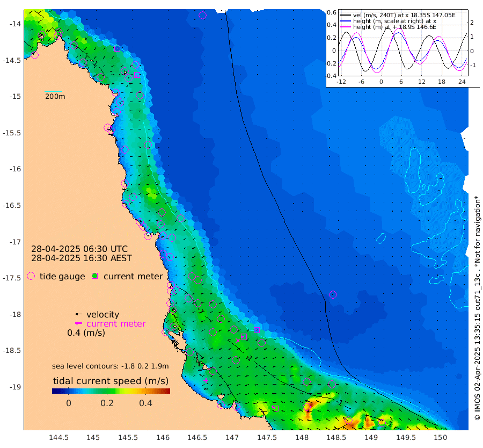The height and width of the screenshot is (448, 483).
Task: Click the IMOS copyright text on right edge
Action: 477,307
